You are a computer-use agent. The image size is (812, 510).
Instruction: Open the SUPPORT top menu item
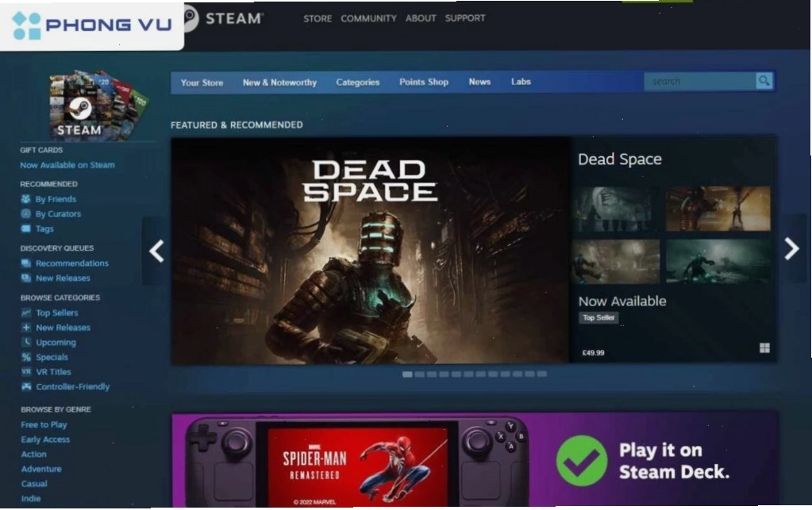(465, 18)
